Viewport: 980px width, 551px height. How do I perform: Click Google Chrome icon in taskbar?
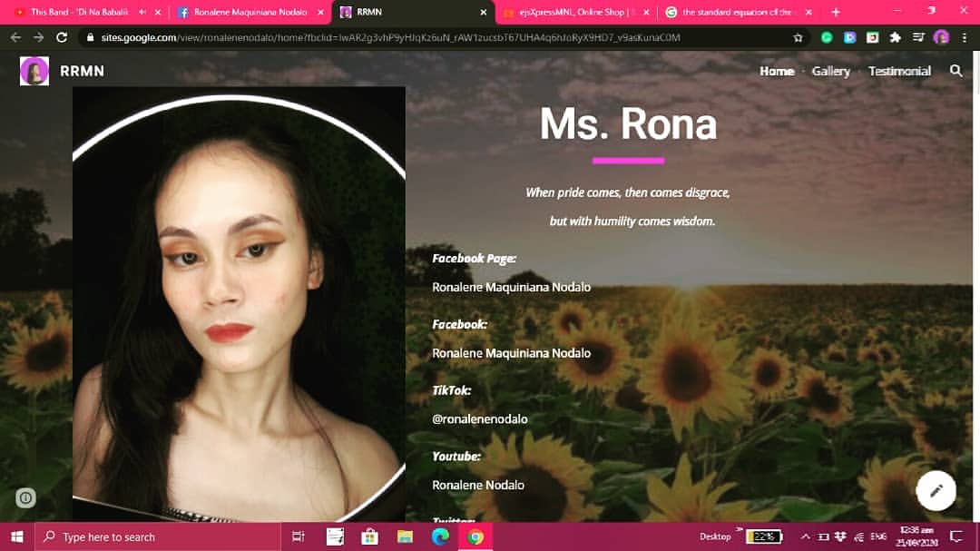click(475, 536)
